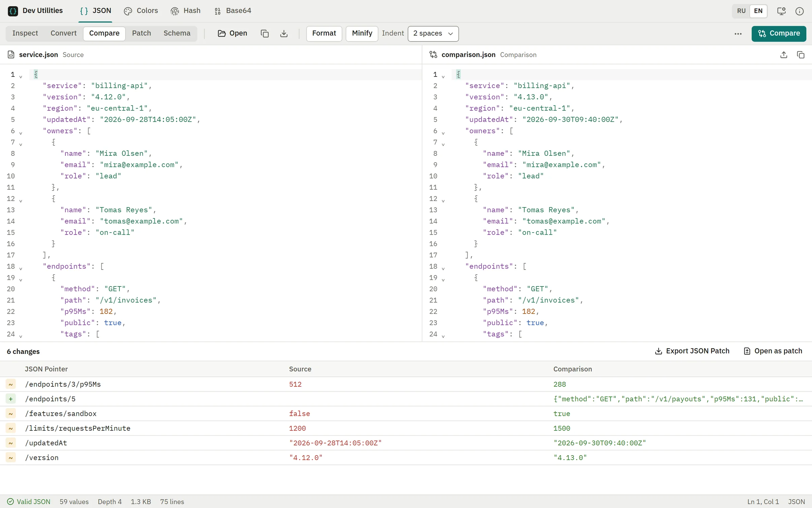
Task: Click the copy icon next to Open
Action: point(265,34)
